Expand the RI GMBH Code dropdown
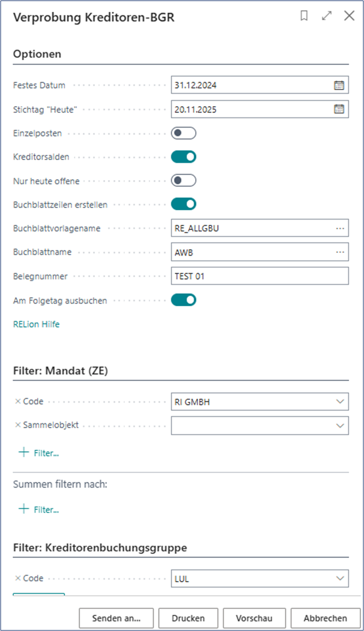The height and width of the screenshot is (631, 364). tap(340, 402)
